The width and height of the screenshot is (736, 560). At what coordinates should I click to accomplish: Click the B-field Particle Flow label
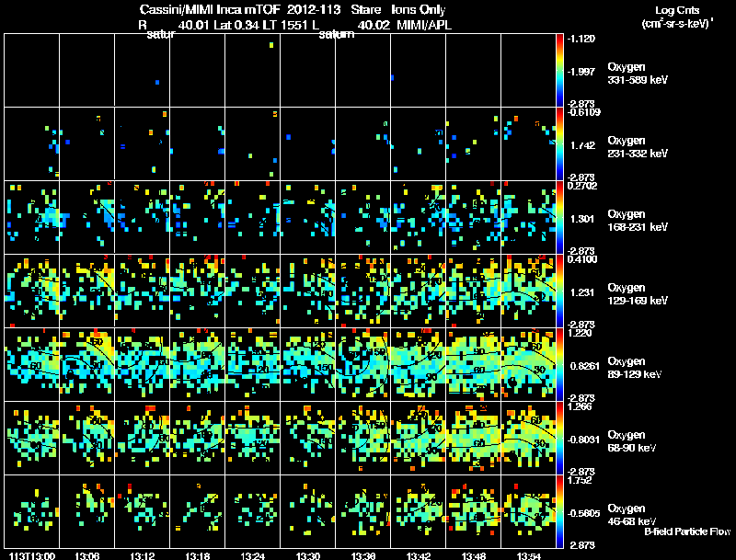(687, 531)
